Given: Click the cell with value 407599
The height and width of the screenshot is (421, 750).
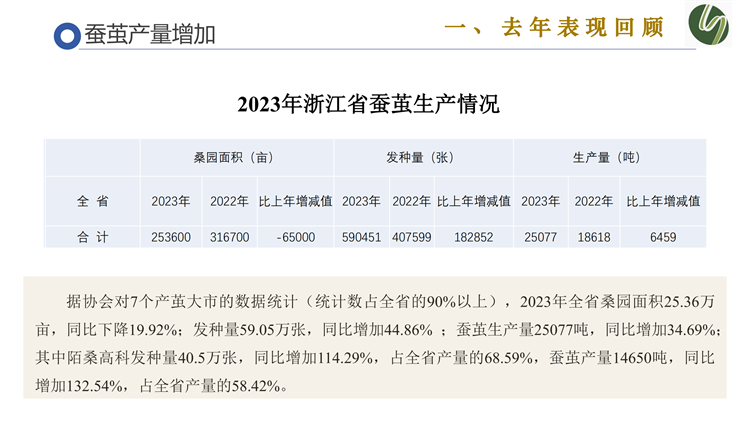Looking at the screenshot, I should pos(411,237).
